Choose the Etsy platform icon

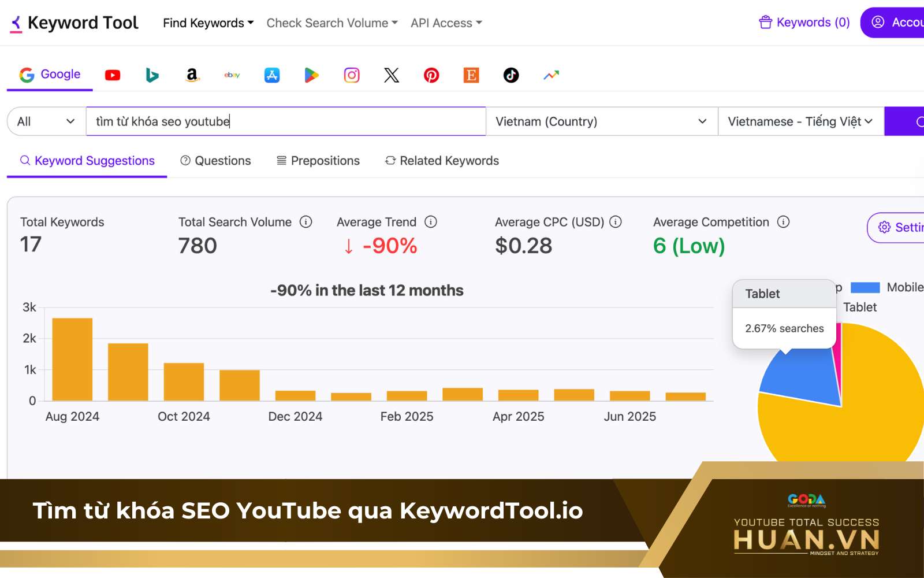tap(471, 75)
